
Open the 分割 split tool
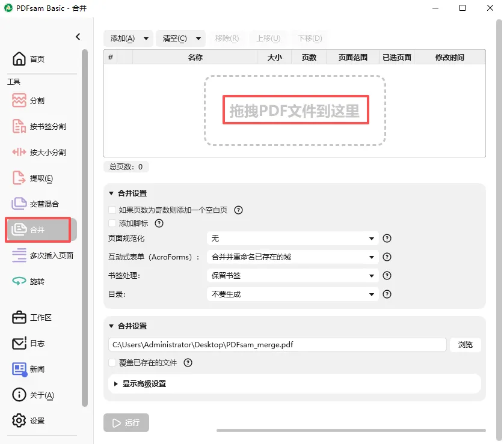[x=29, y=100]
